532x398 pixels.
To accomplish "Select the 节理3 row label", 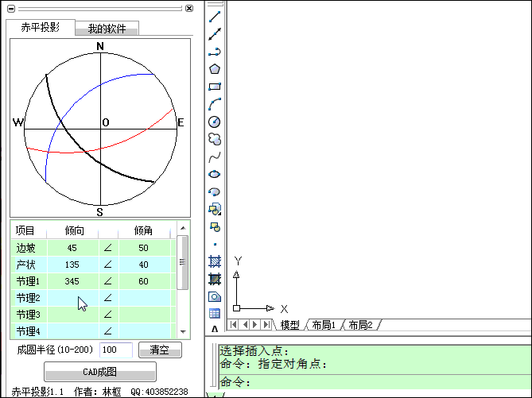I will [28, 315].
